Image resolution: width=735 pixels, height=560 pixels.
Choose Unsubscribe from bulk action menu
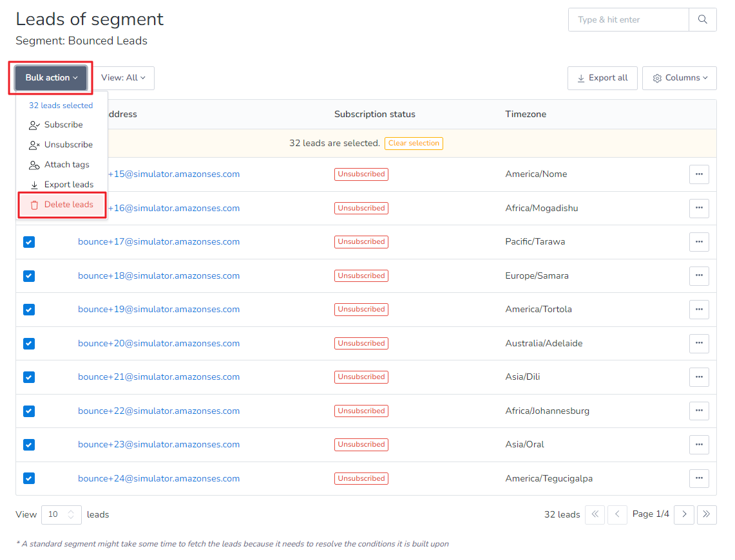coord(62,145)
